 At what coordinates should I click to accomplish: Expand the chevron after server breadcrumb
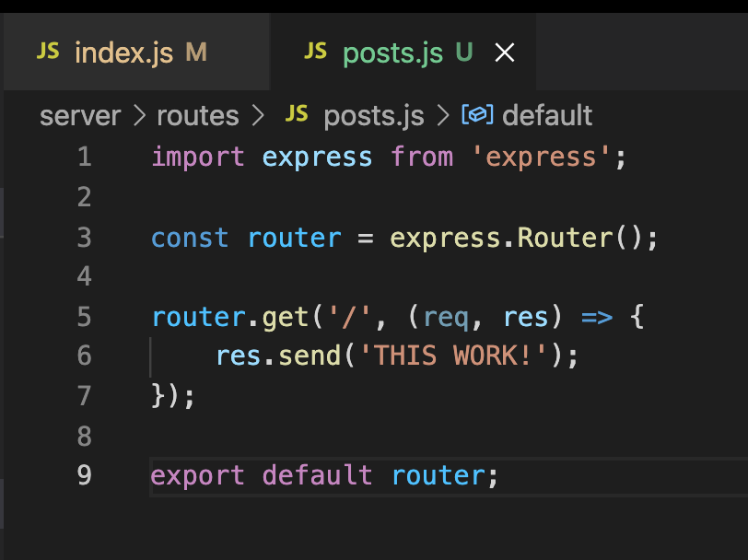point(139,116)
